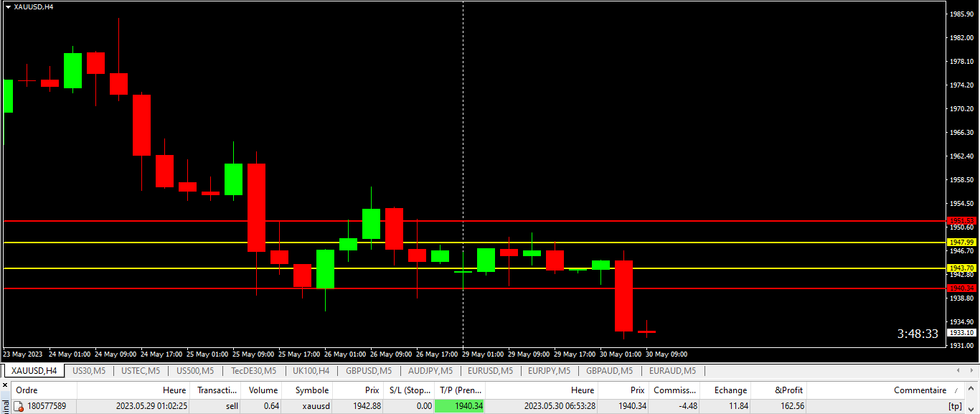Click the 1985.90 price scale label

click(961, 14)
